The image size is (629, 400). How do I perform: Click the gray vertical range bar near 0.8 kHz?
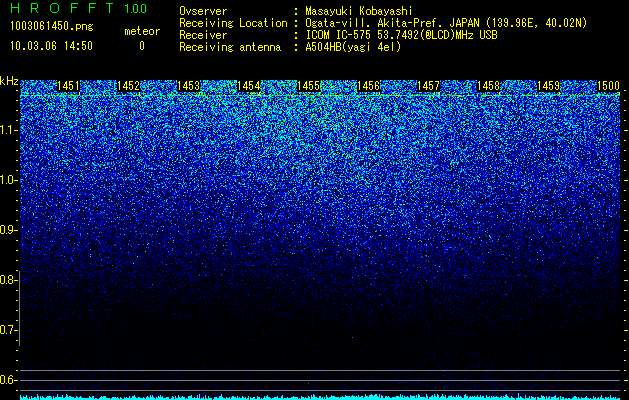[x=20, y=308]
